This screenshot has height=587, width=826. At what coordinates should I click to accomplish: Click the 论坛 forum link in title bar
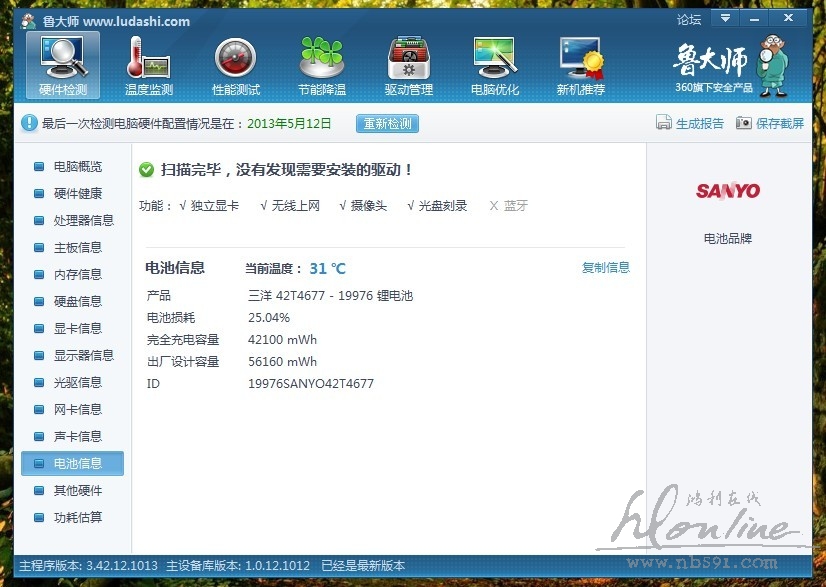tap(688, 19)
